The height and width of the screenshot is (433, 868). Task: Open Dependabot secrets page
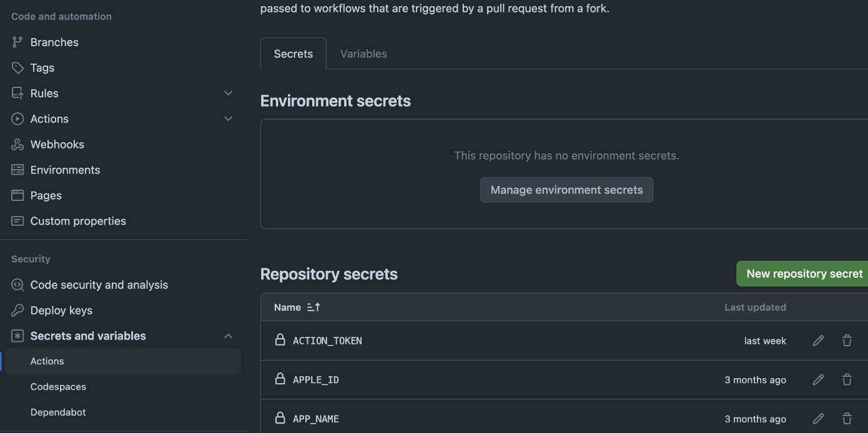(58, 412)
